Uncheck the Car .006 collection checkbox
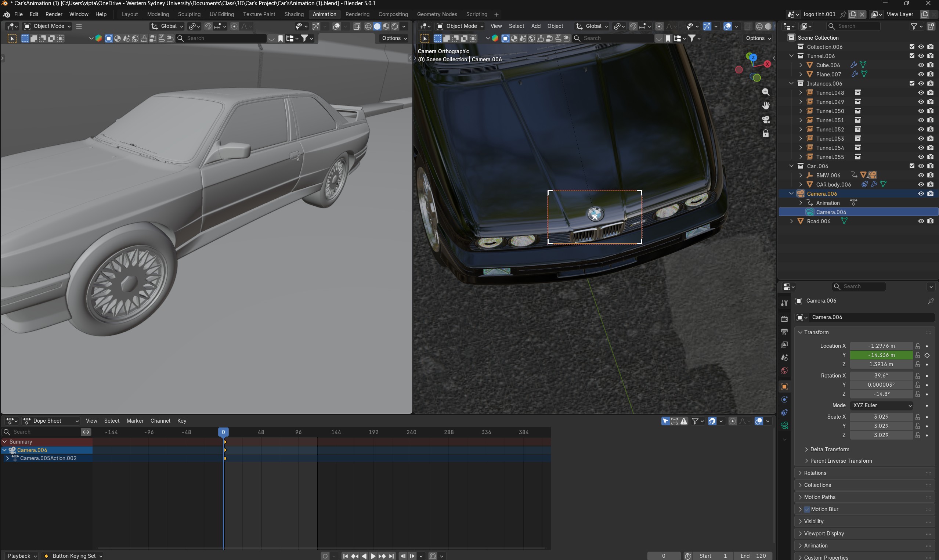The width and height of the screenshot is (939, 560). (x=912, y=166)
